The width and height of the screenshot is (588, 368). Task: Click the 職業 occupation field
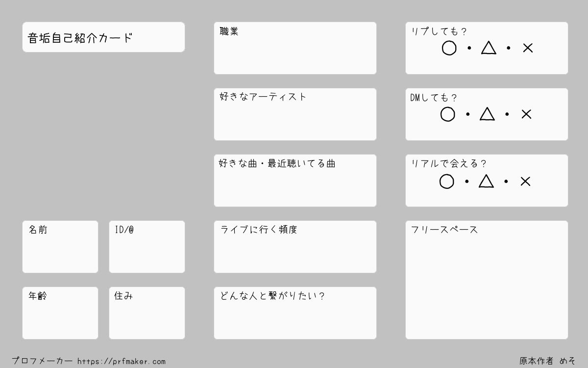coord(295,48)
